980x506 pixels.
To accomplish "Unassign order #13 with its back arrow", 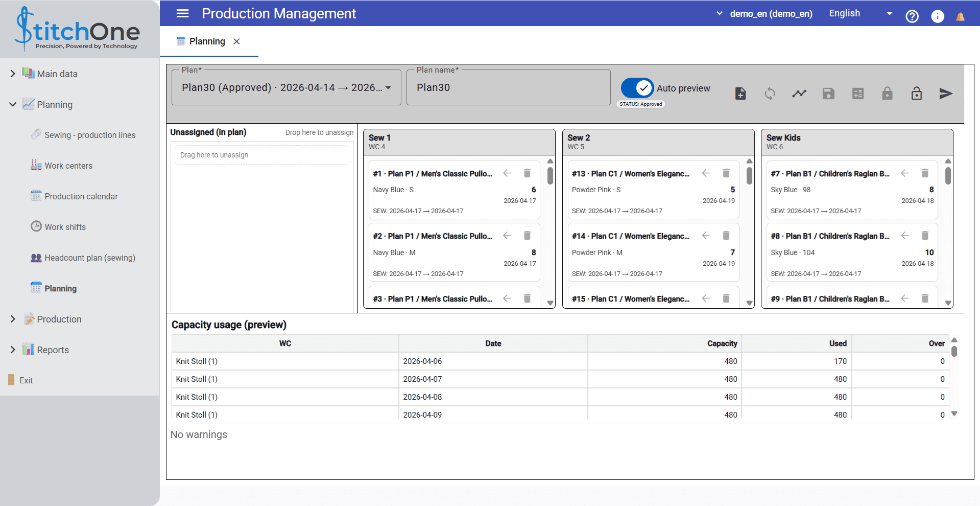I will (x=706, y=173).
